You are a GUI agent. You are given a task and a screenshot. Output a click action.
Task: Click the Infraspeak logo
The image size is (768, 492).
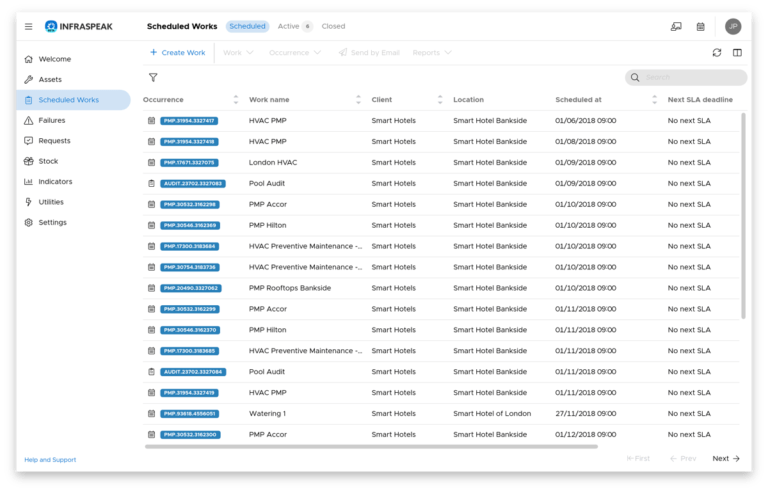click(79, 26)
